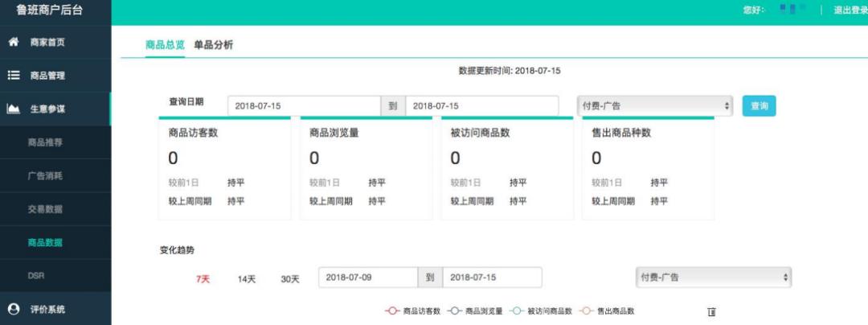Open the 付费-广告 dropdown in 变化趋势 section

tap(714, 278)
